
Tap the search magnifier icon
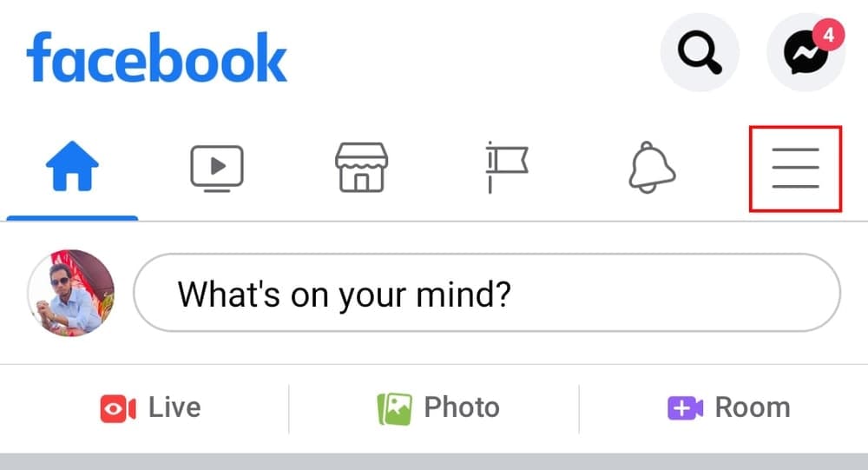click(700, 53)
